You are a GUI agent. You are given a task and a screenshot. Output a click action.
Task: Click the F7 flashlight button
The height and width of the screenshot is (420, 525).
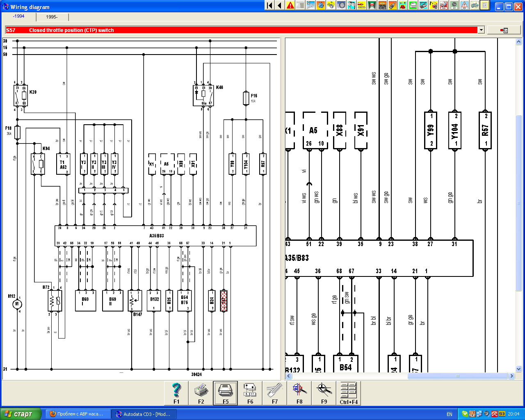pos(275,393)
